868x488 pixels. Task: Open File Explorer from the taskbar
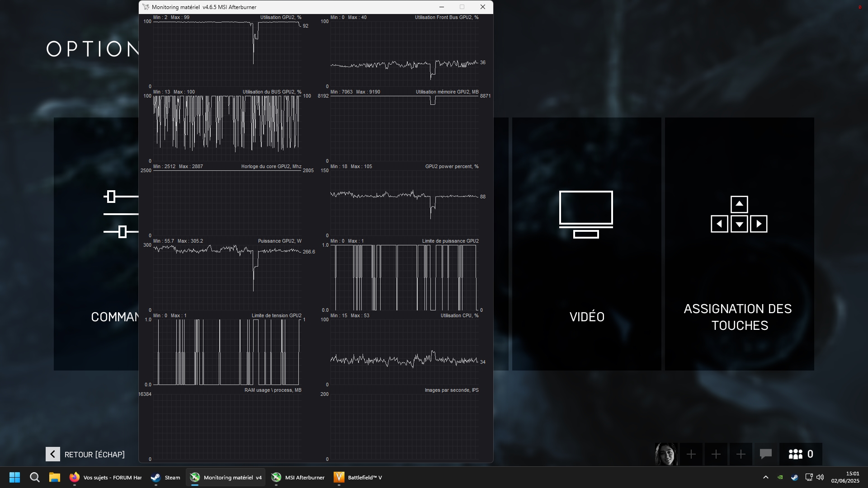coord(55,477)
